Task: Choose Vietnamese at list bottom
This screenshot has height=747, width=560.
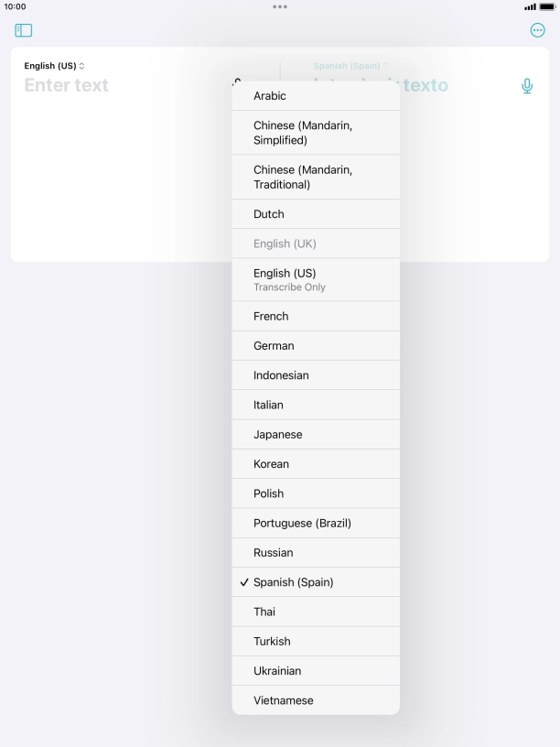Action: [x=316, y=700]
